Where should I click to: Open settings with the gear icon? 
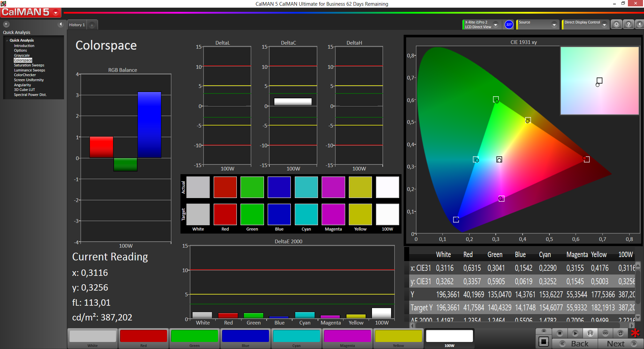616,24
